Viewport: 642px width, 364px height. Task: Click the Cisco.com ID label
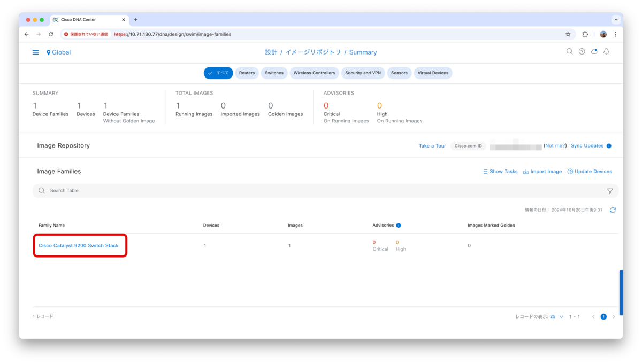(x=468, y=146)
